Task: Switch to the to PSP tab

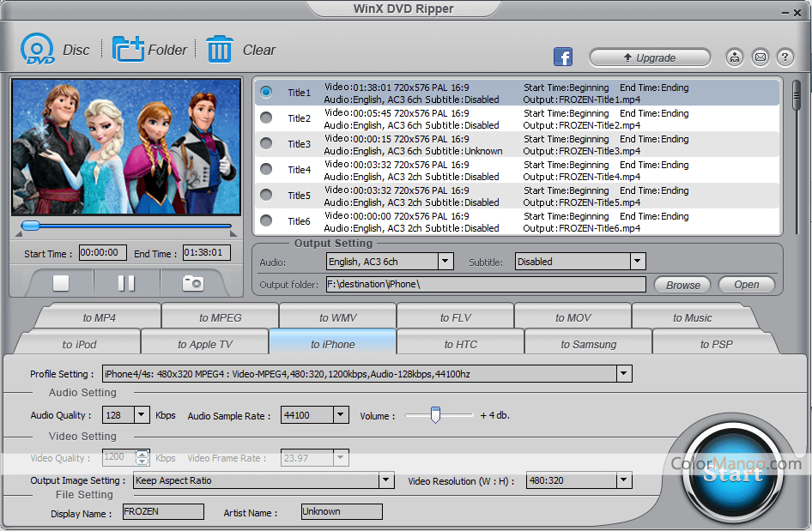Action: (716, 344)
